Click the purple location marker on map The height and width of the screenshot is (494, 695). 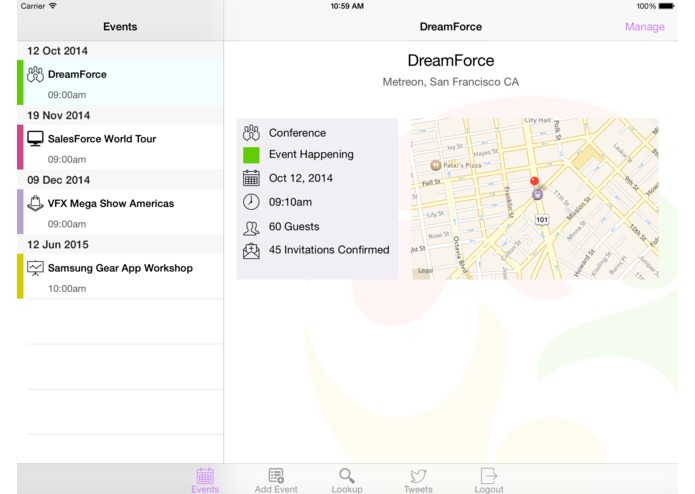(x=537, y=194)
